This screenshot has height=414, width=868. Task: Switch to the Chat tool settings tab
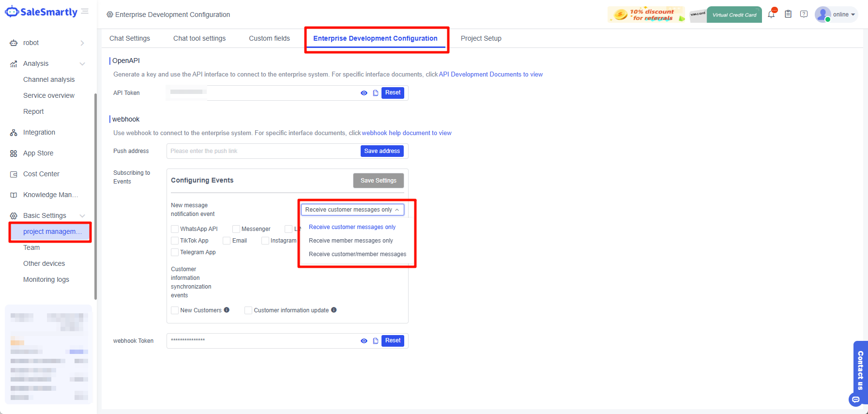click(x=199, y=38)
